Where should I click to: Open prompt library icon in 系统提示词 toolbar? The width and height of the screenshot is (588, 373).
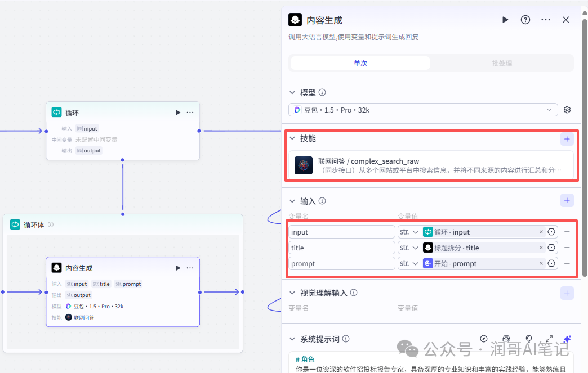coord(506,339)
